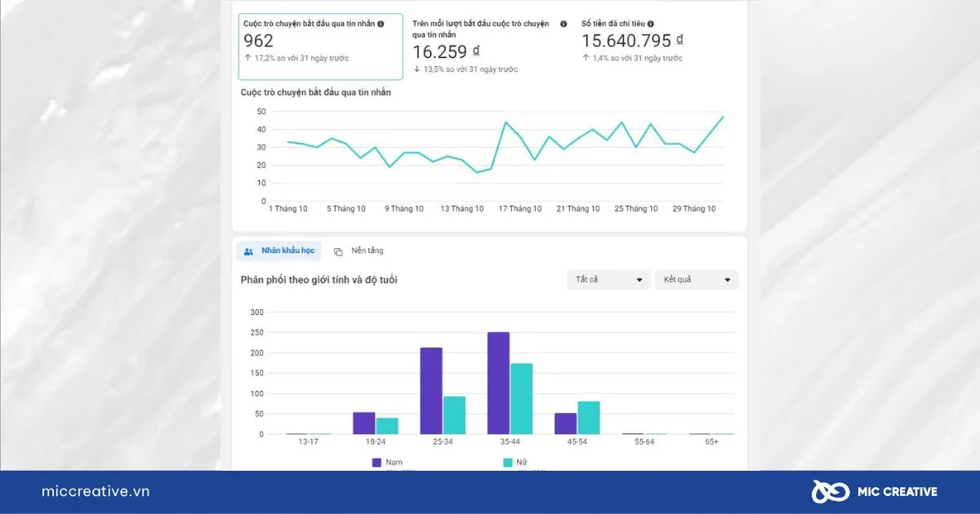
Task: Expand the Kết quả dropdown menu
Action: pos(697,280)
